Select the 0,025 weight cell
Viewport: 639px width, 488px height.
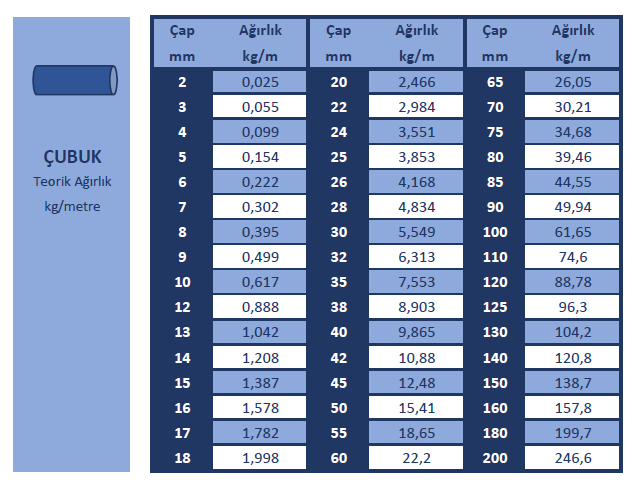click(260, 82)
